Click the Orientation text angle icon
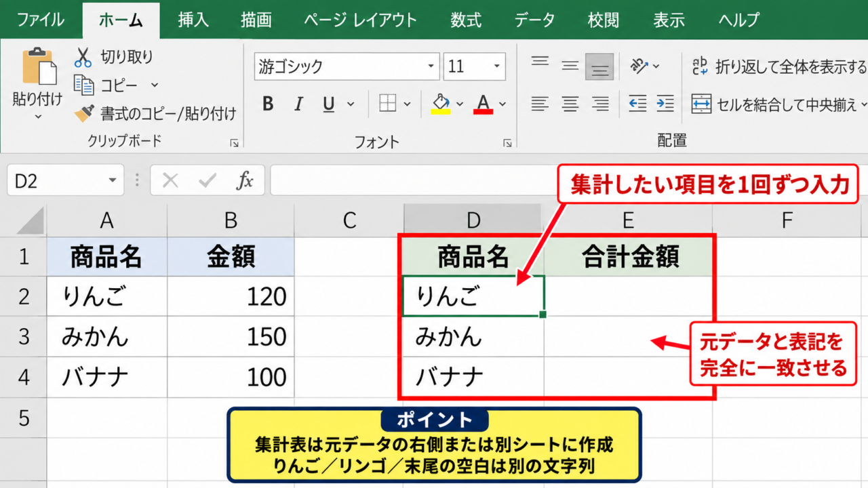 pyautogui.click(x=639, y=66)
